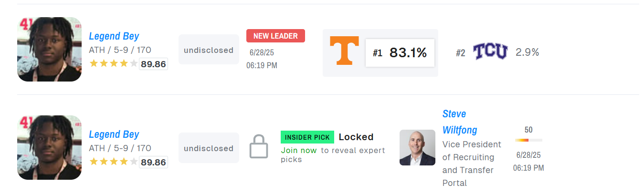
Task: Click the TCU 2.9% percentage text
Action: (528, 52)
